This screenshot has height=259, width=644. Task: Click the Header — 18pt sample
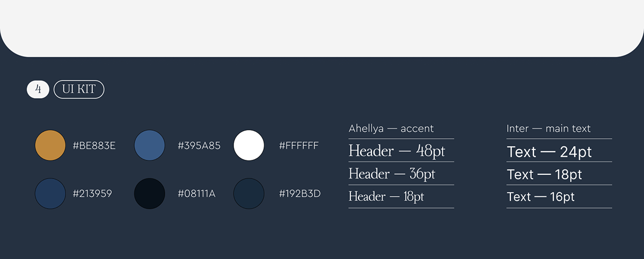(x=386, y=197)
